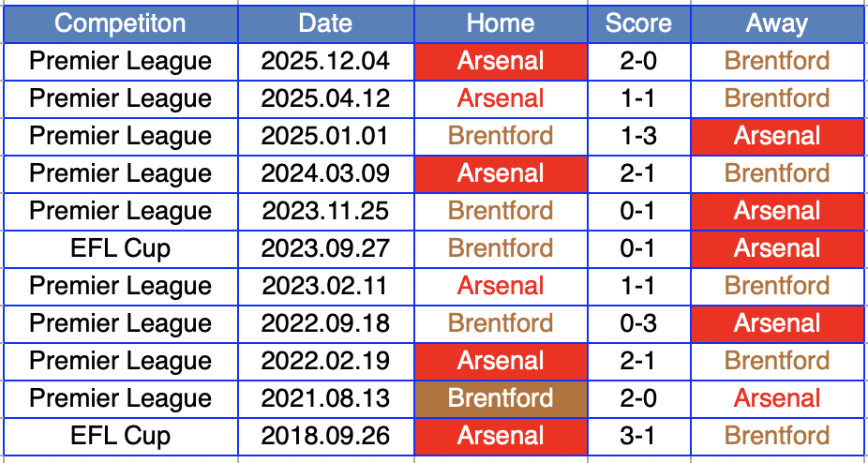Click the Score header cell
The image size is (868, 463).
(x=638, y=23)
